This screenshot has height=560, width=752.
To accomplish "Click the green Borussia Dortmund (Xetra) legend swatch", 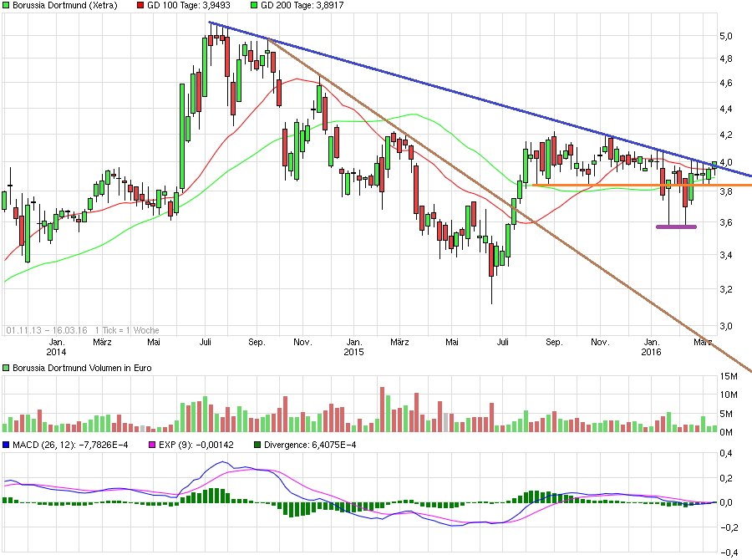I will coord(6,6).
